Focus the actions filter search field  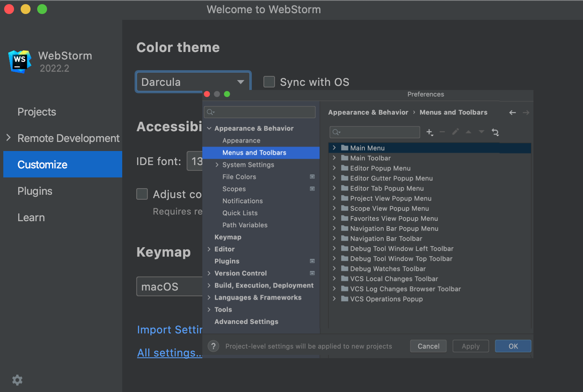(375, 132)
